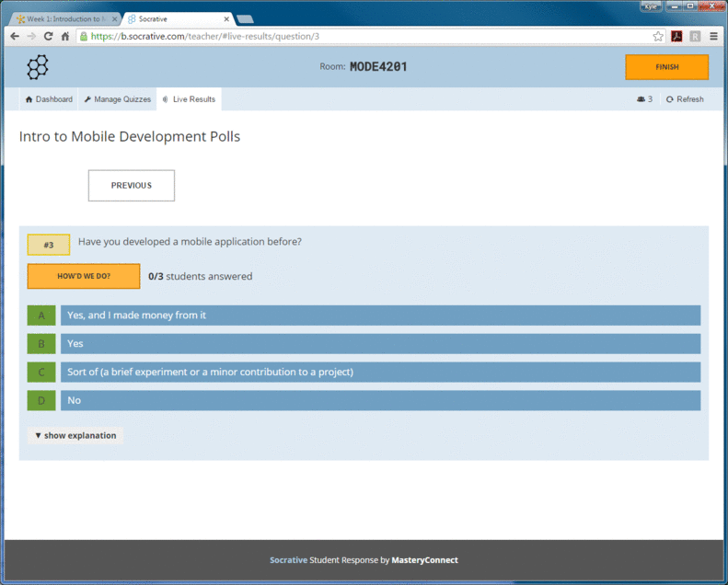728x585 pixels.
Task: Bookmark page with the star icon
Action: tap(658, 36)
